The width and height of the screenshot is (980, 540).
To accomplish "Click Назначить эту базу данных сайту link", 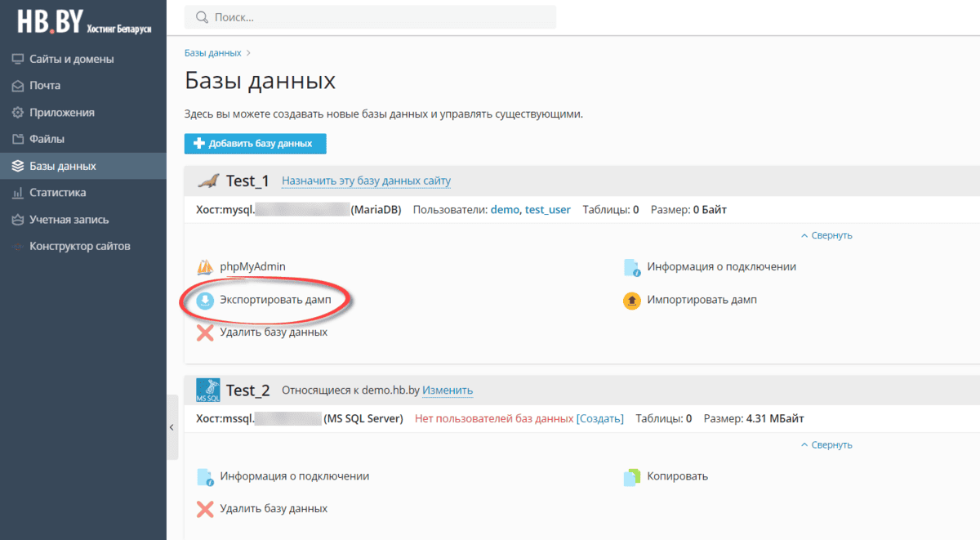I will click(366, 181).
